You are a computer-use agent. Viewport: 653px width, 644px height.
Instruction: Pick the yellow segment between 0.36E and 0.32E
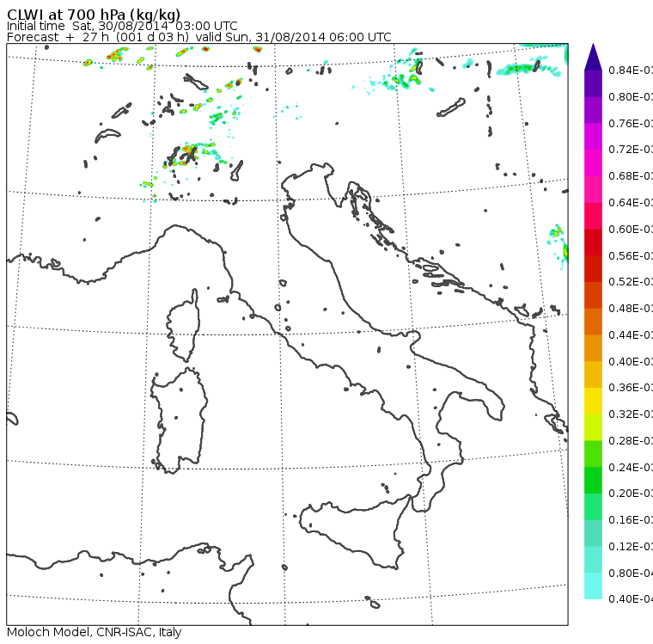point(593,401)
